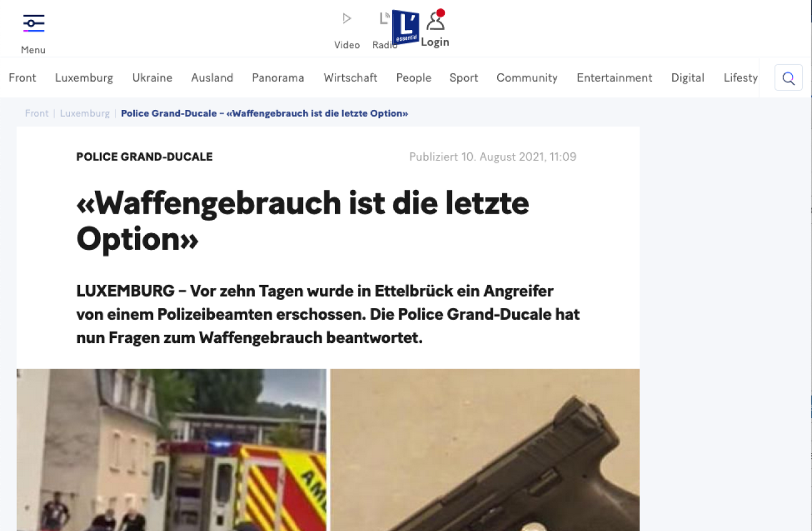Viewport: 812px width, 531px height.
Task: Open the Entertainment section
Action: point(615,77)
